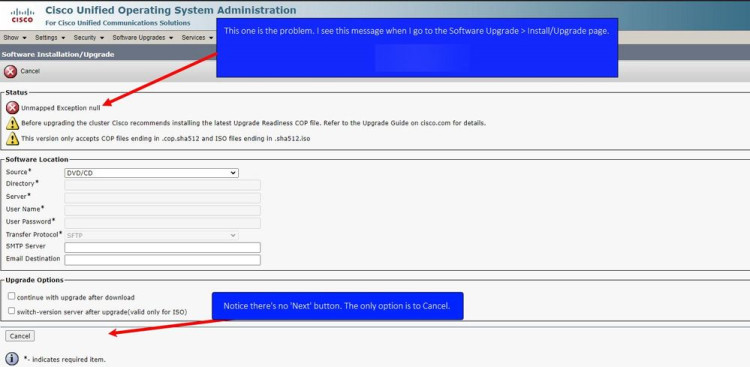The width and height of the screenshot is (750, 367).
Task: Open the Source dropdown showing DVD/CD
Action: pyautogui.click(x=151, y=173)
